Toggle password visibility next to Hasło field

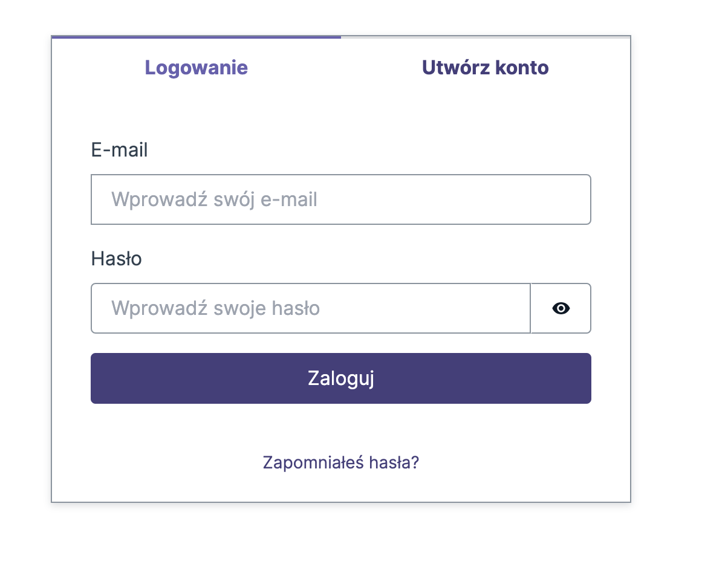tap(561, 308)
